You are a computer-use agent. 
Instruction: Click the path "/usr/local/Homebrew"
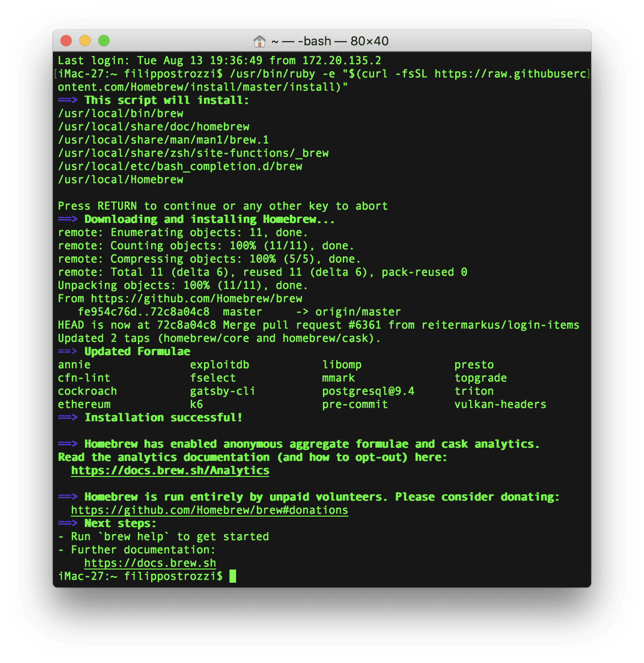point(120,180)
